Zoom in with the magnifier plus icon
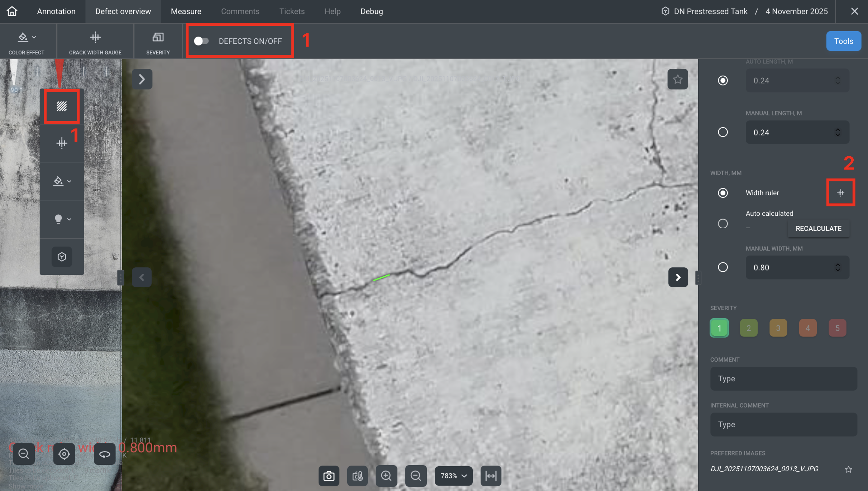The height and width of the screenshot is (491, 868). coord(386,476)
